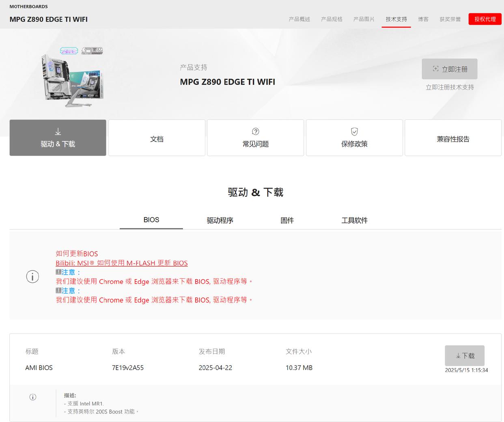Click the AMI BIOS title text
Image resolution: width=504 pixels, height=422 pixels.
pyautogui.click(x=39, y=368)
